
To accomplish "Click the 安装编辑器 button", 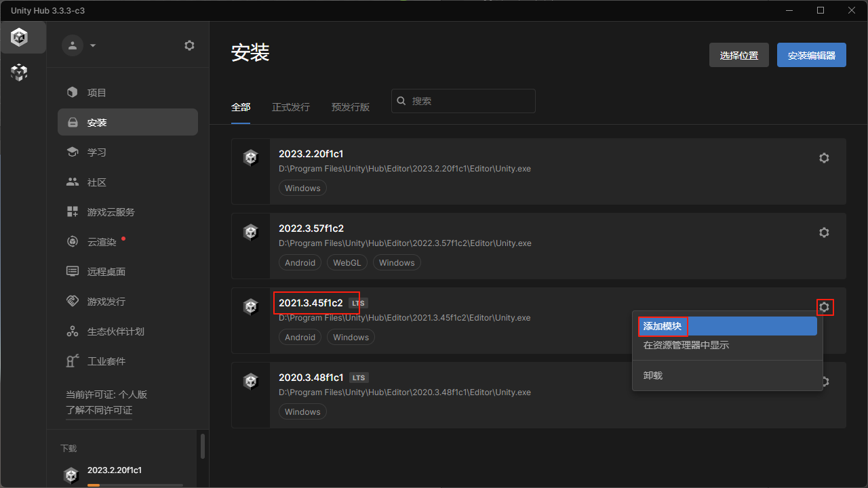I will click(x=812, y=55).
